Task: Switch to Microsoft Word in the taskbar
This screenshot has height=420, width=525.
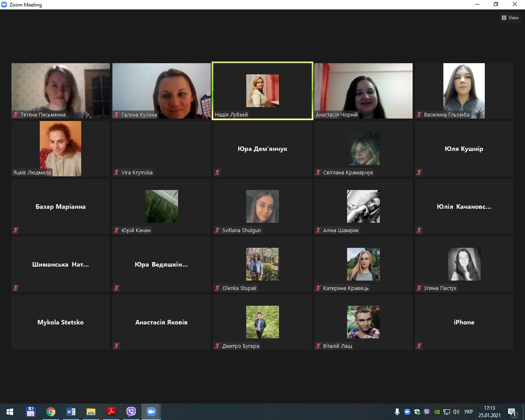Action: click(71, 411)
